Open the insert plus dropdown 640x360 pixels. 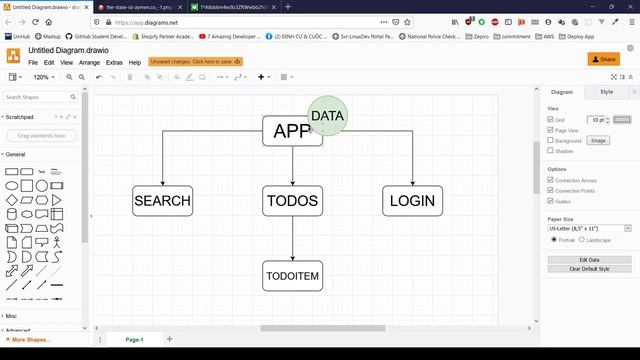[x=264, y=77]
